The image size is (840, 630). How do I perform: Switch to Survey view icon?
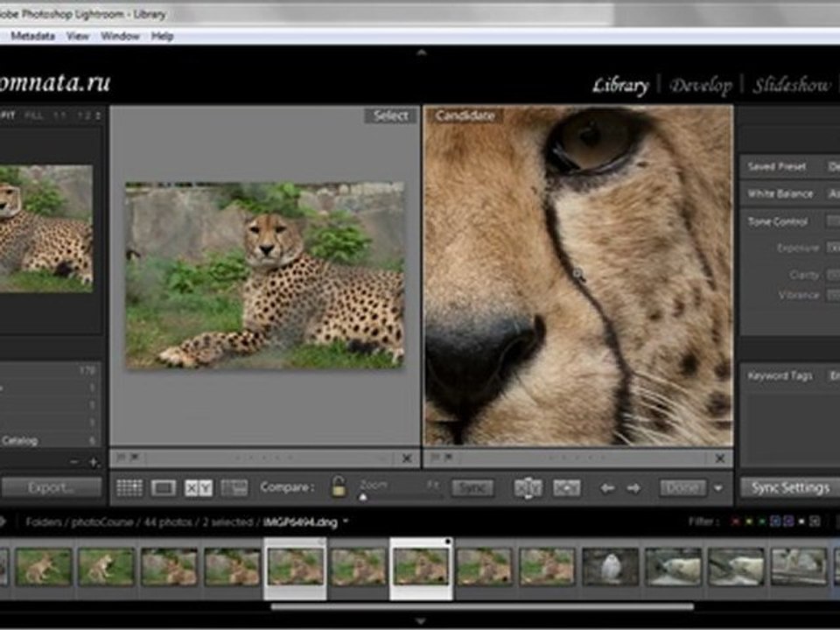(x=233, y=488)
